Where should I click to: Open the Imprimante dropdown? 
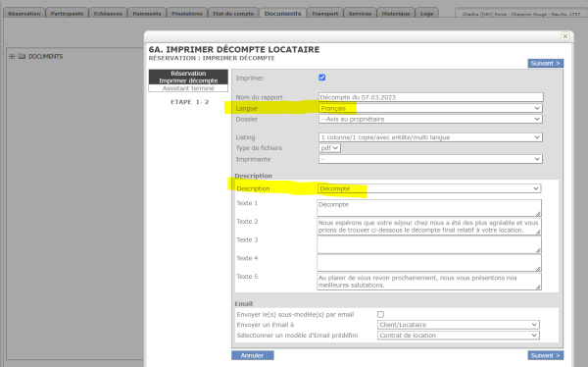click(430, 159)
